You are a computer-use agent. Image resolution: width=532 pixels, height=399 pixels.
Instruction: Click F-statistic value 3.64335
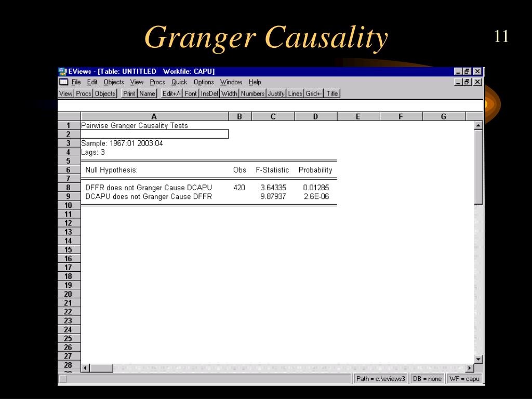point(273,188)
